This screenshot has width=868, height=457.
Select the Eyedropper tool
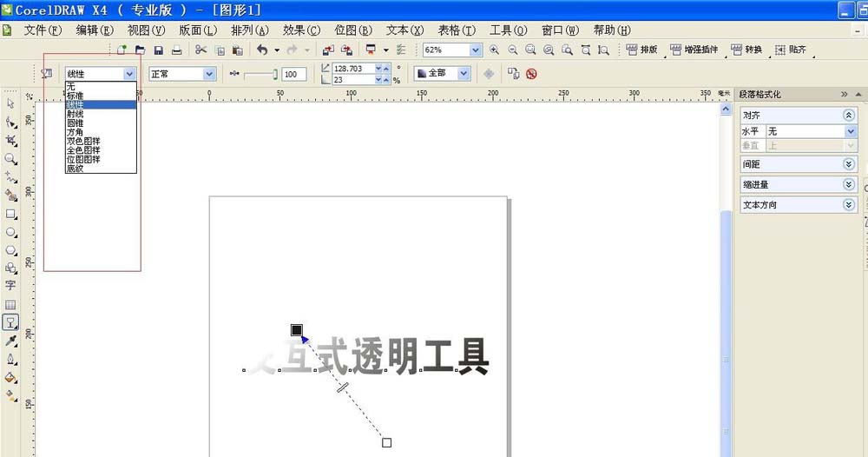coord(10,341)
